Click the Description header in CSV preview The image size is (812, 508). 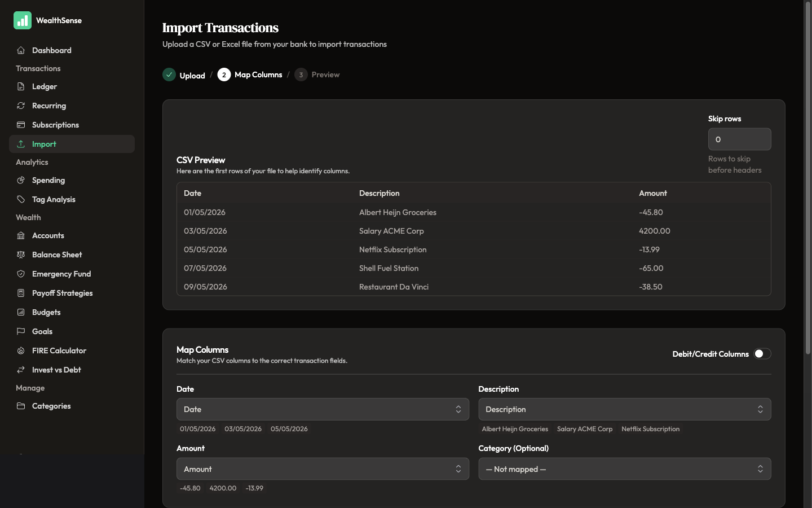click(379, 193)
